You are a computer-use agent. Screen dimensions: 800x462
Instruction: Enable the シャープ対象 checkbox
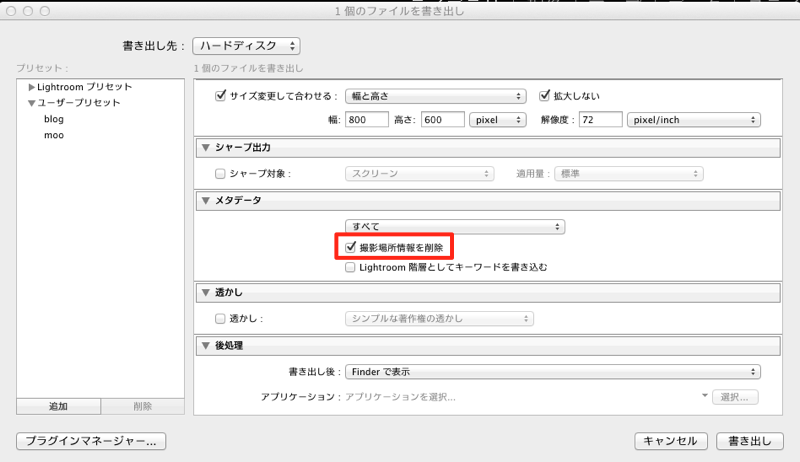click(x=220, y=174)
